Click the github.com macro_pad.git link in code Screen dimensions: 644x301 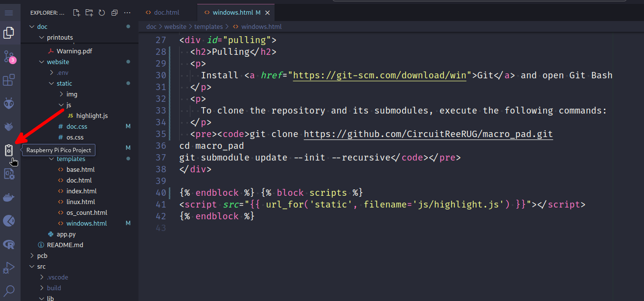pyautogui.click(x=428, y=134)
